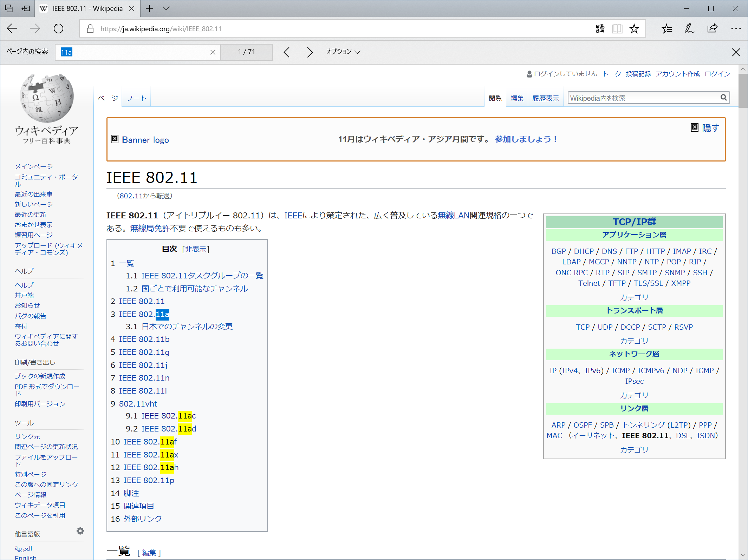This screenshot has width=748, height=560.
Task: Clear the search field showing '11a'
Action: coord(213,51)
